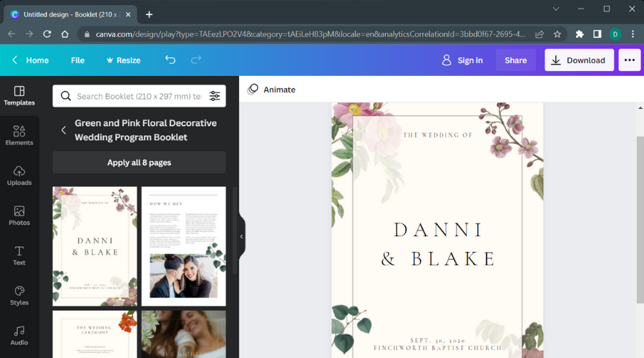
Task: Open the Photos sidebar tab
Action: click(19, 216)
